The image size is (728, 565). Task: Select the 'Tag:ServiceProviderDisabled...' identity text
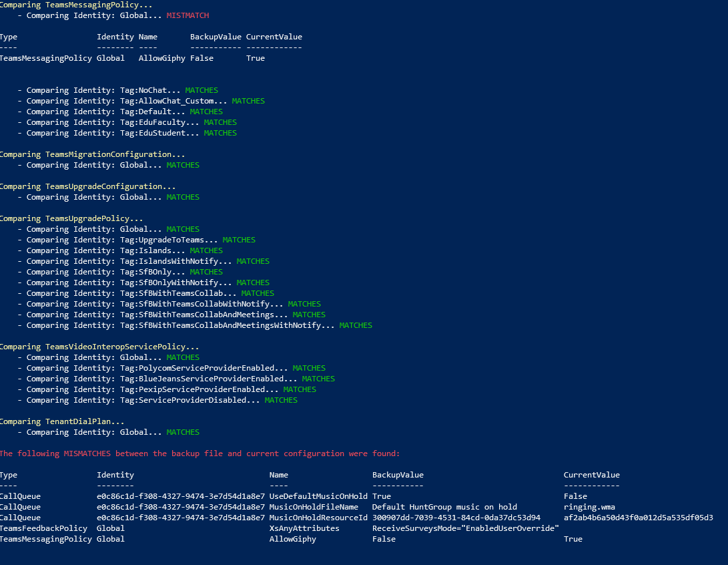(190, 400)
